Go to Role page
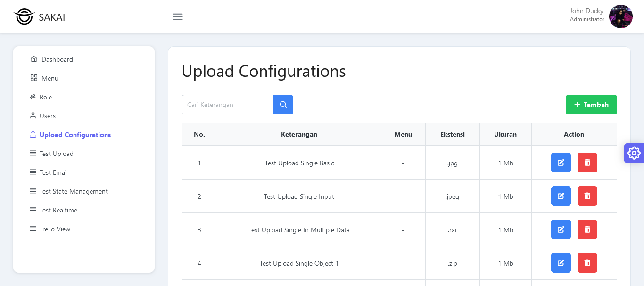Viewport: 644px width, 286px height. click(x=84, y=97)
